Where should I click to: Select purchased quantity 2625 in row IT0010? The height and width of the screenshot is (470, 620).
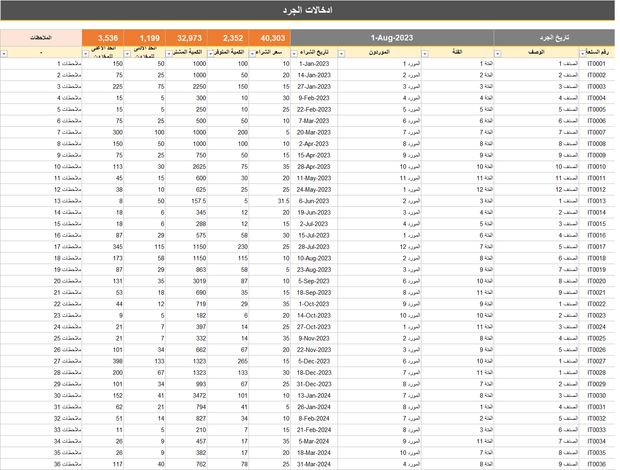tap(186, 167)
